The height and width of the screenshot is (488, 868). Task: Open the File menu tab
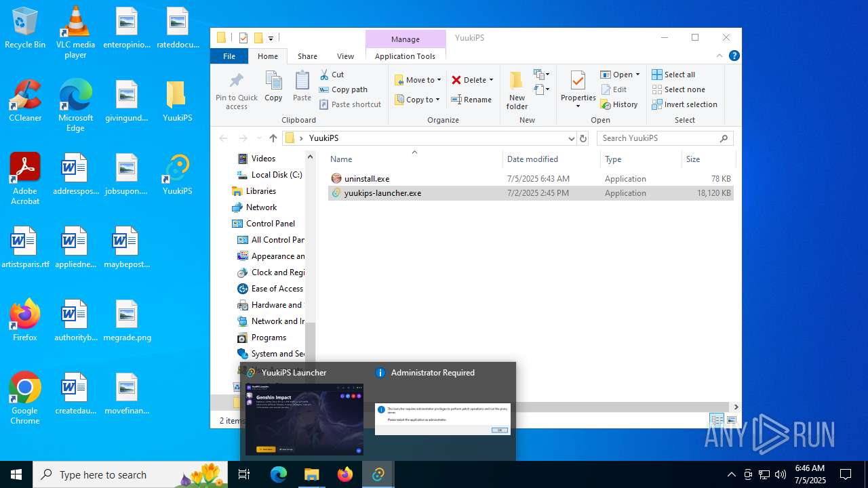(x=229, y=56)
